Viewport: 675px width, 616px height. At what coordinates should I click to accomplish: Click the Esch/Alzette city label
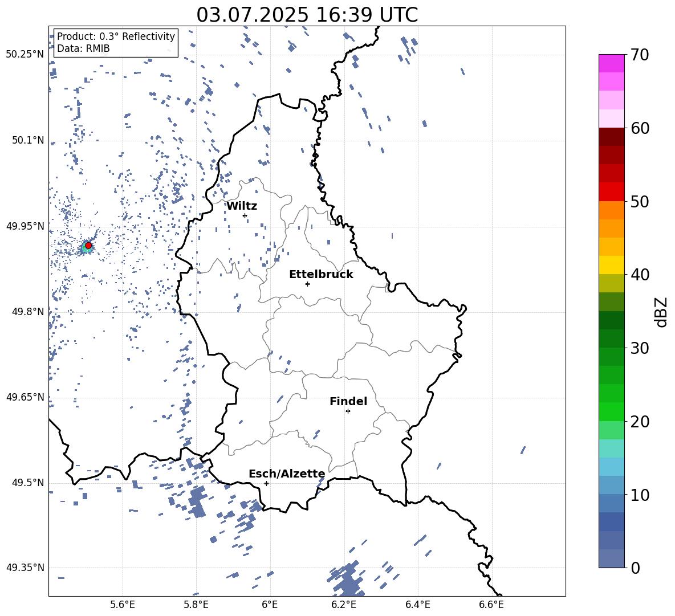(287, 474)
